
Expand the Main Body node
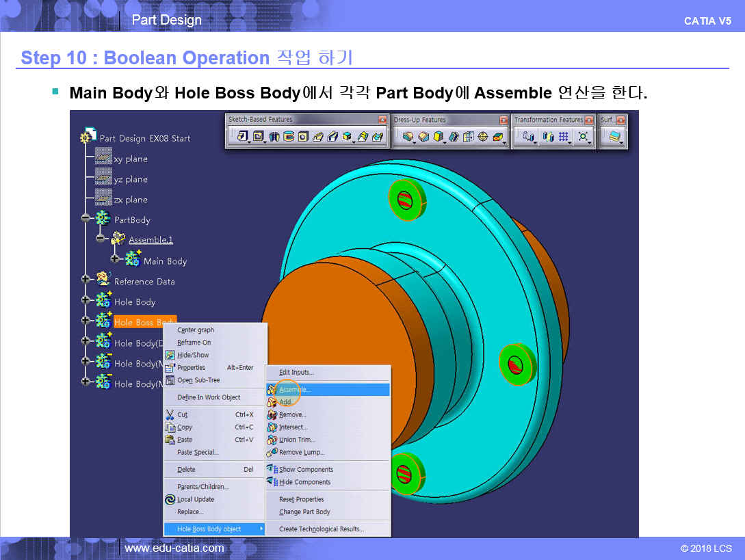[x=115, y=259]
